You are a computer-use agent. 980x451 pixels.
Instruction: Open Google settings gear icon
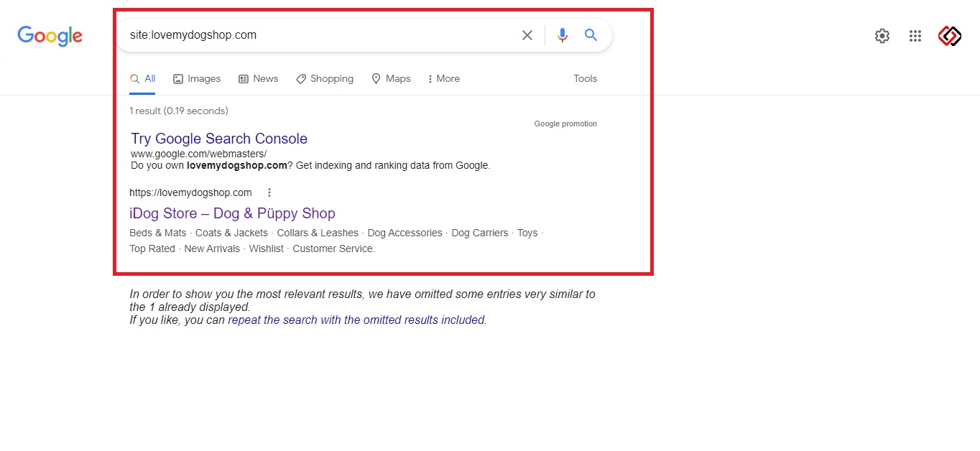tap(882, 36)
